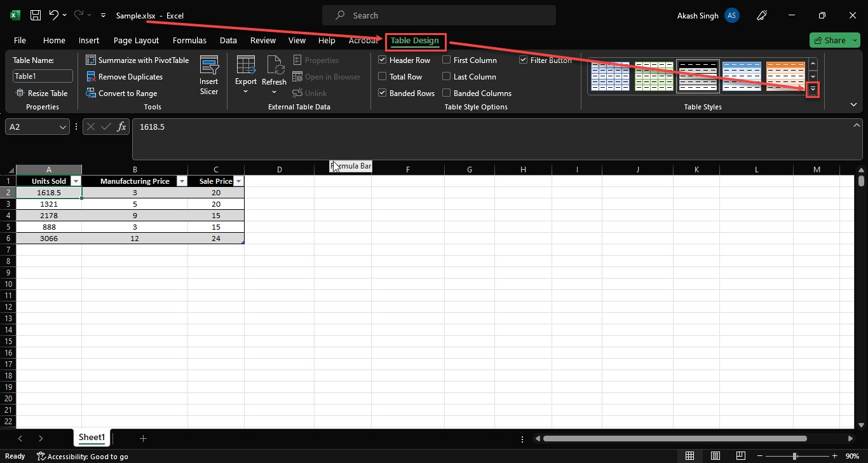Click Convert to Range
The width and height of the screenshot is (868, 463).
[127, 93]
